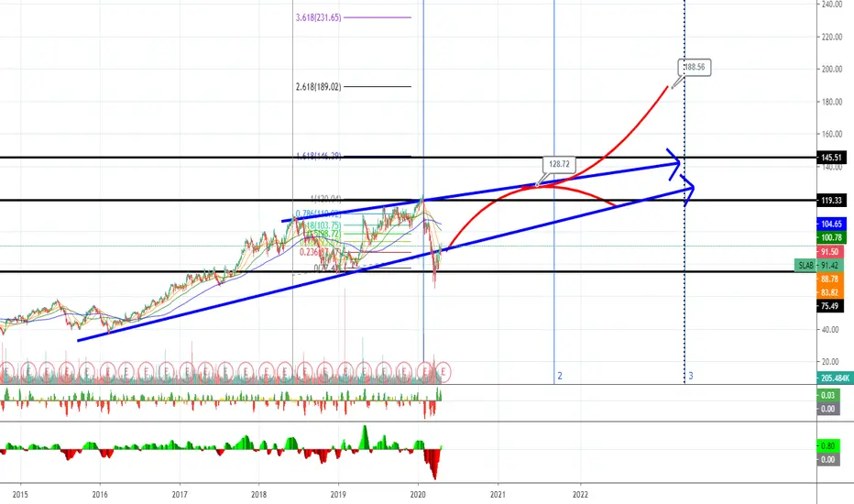Click the 0.80 indicator value tag

pyautogui.click(x=827, y=445)
